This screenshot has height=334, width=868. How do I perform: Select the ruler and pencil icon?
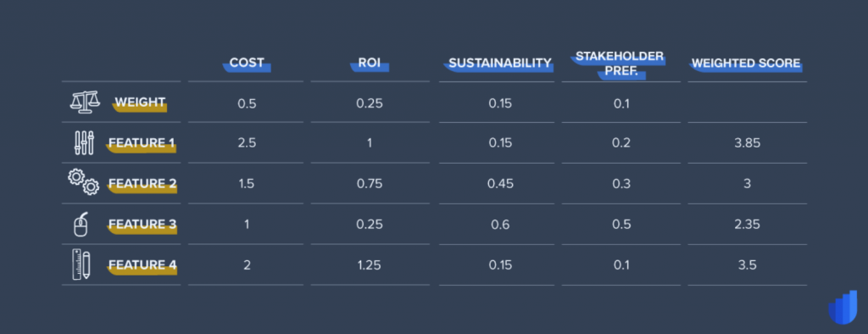(81, 264)
